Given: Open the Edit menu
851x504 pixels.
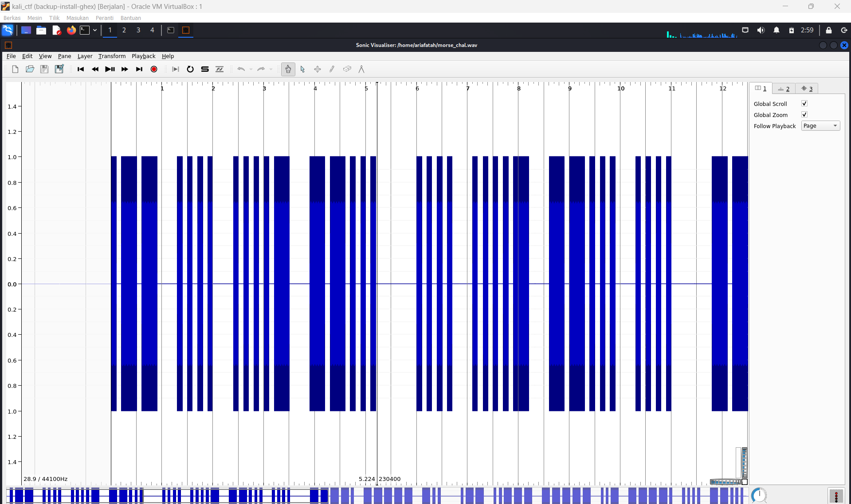Looking at the screenshot, I should click(x=27, y=56).
